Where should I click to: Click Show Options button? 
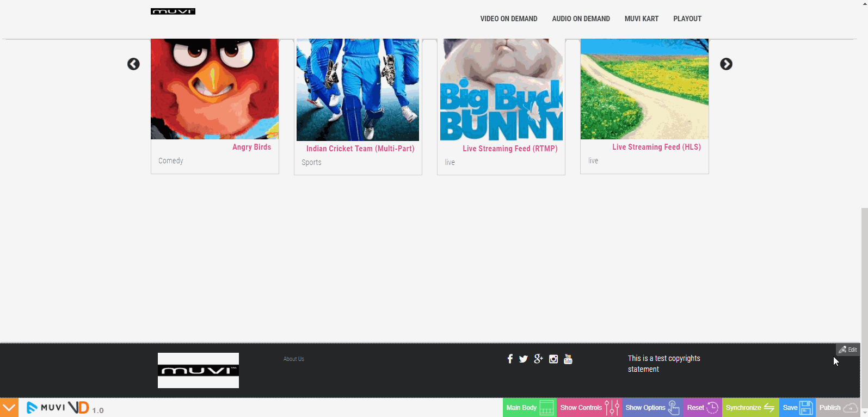(x=652, y=408)
